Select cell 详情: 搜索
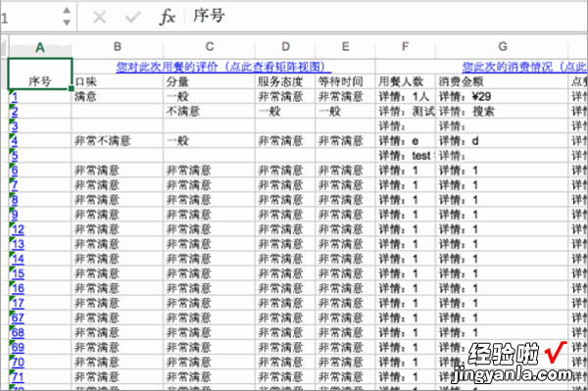Viewport: 588px width, 391px height. (502, 112)
